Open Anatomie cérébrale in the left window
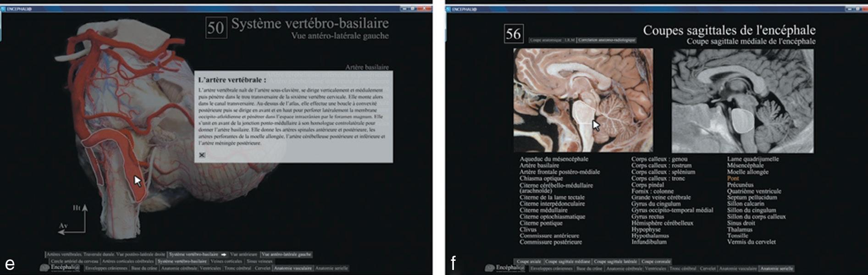868x275 pixels. pyautogui.click(x=179, y=268)
